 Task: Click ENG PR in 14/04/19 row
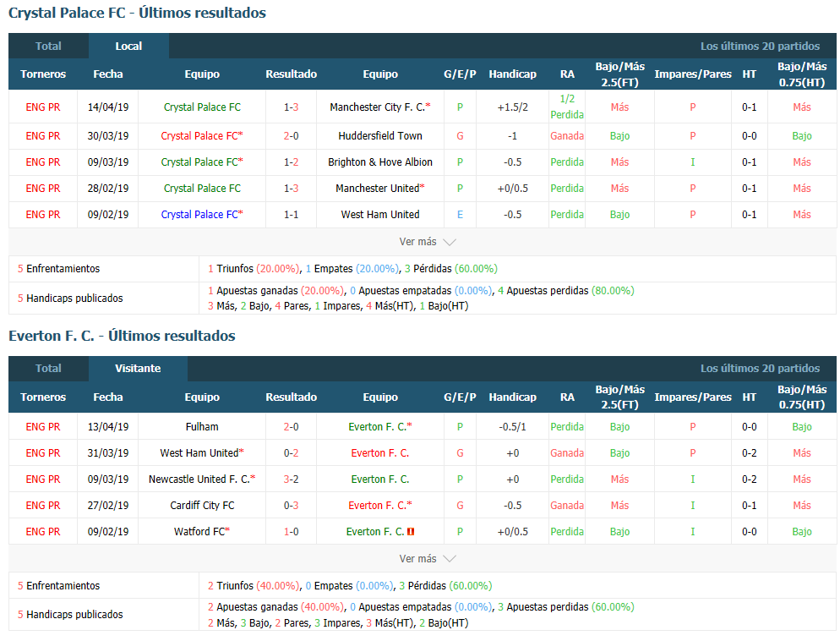click(x=43, y=107)
